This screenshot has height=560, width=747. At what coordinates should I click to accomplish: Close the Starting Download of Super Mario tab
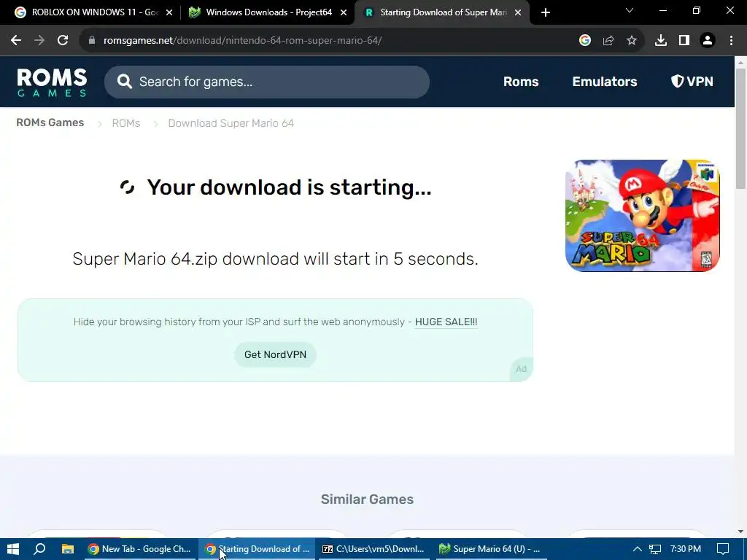pyautogui.click(x=518, y=12)
